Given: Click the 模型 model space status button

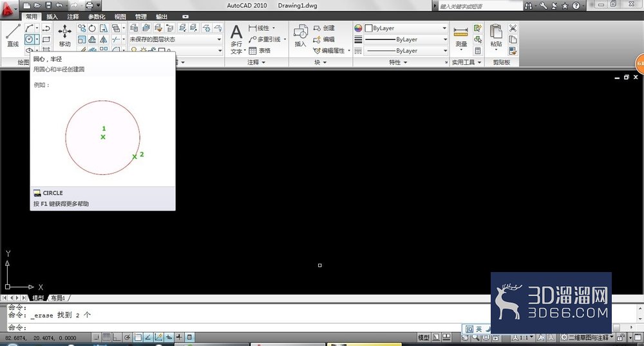Looking at the screenshot, I should (x=424, y=338).
